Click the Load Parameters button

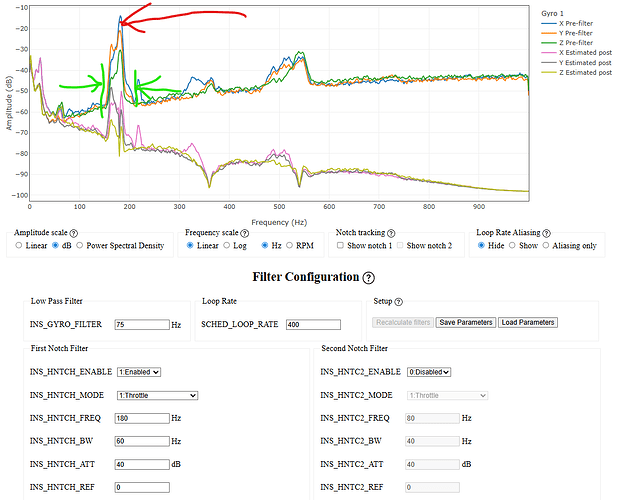(526, 323)
